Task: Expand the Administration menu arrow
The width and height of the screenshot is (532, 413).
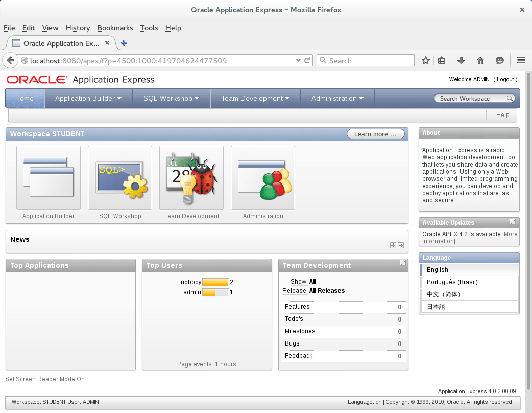Action: coord(361,98)
